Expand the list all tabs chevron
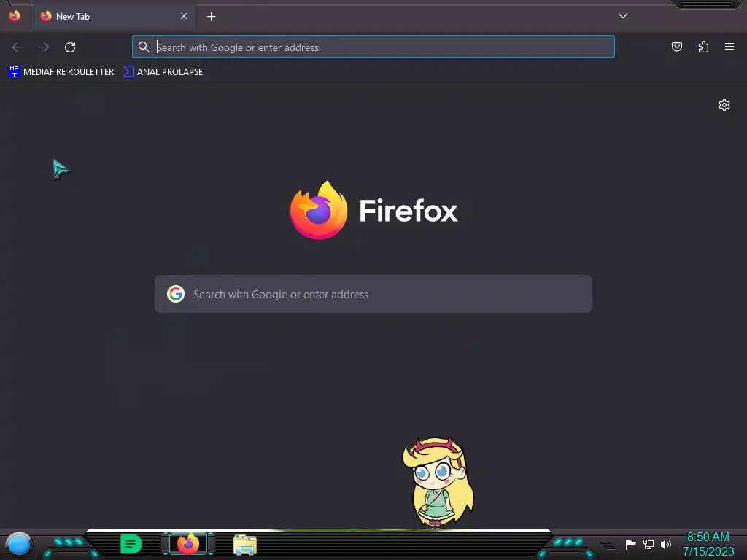This screenshot has height=560, width=747. pyautogui.click(x=623, y=16)
